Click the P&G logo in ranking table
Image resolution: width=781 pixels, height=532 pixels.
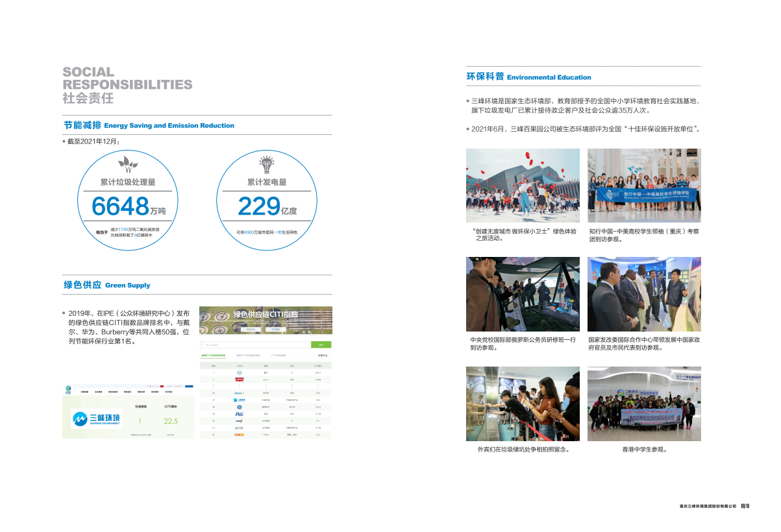239,413
